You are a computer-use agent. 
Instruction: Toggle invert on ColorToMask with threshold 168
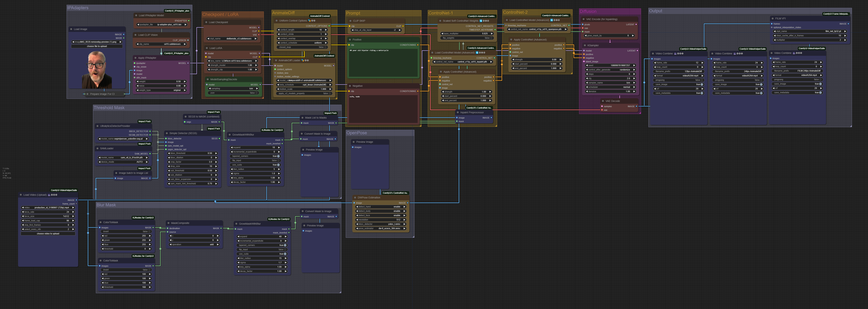pos(126,270)
